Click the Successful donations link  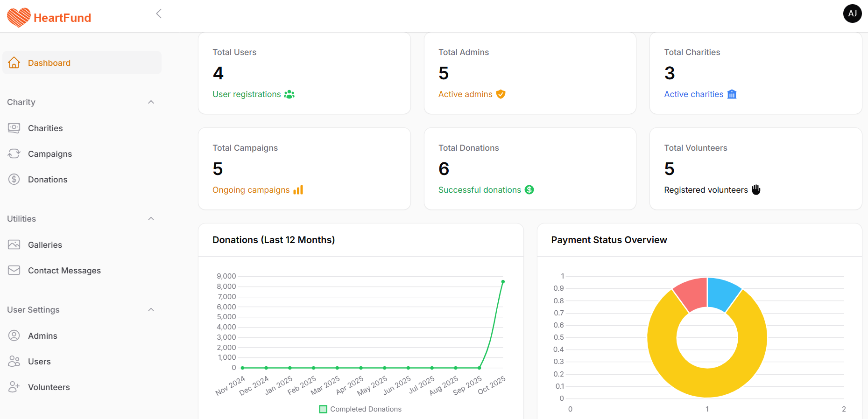coord(480,190)
